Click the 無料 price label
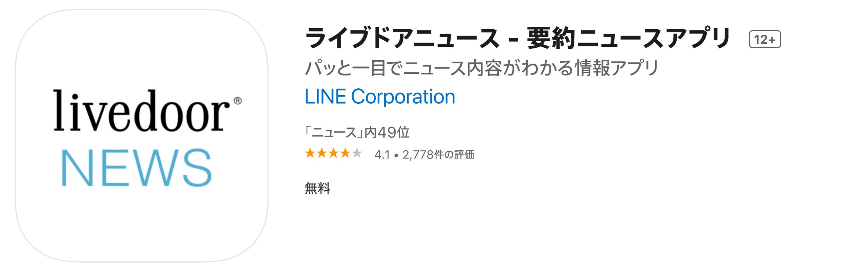 point(317,188)
